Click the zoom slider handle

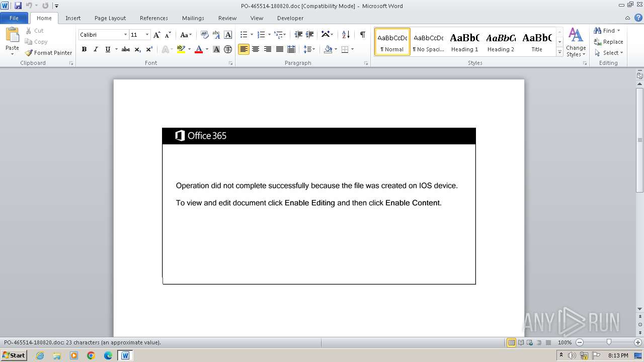tap(609, 342)
